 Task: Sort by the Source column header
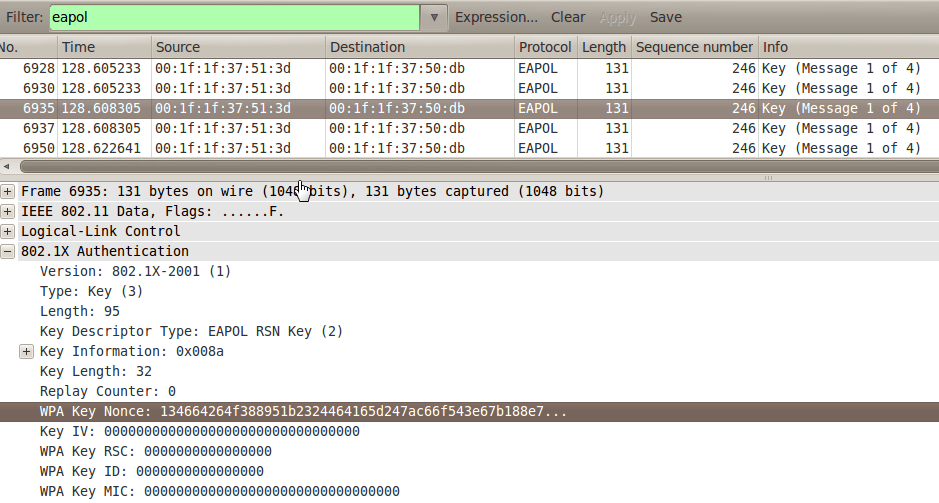coord(238,47)
